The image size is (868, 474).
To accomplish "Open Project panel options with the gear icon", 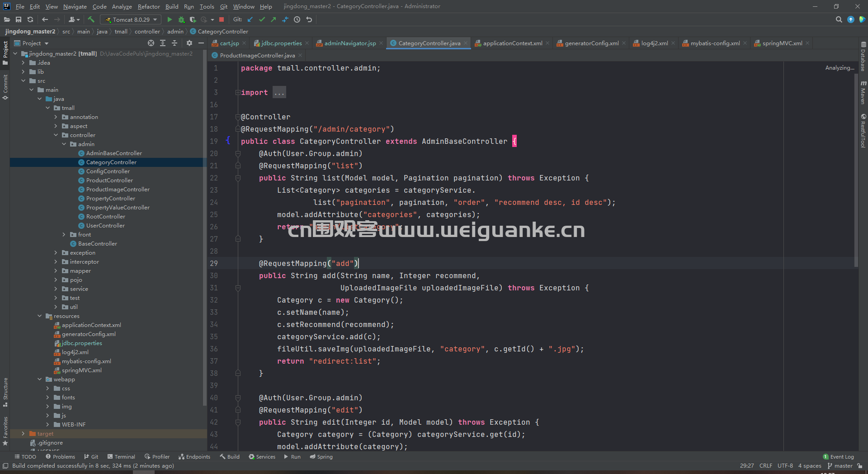I will tap(189, 43).
